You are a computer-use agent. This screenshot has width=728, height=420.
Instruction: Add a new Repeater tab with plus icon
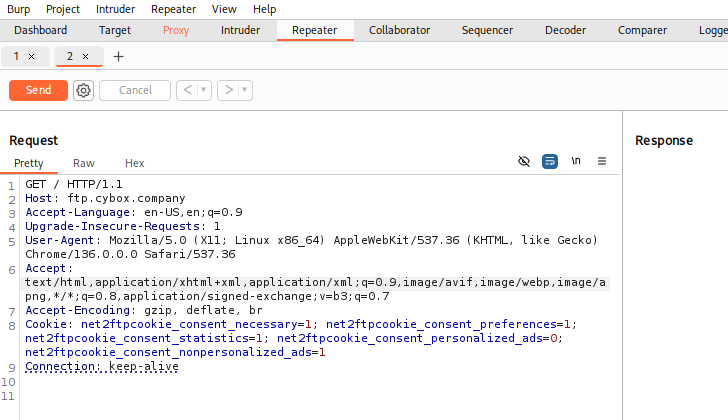118,57
